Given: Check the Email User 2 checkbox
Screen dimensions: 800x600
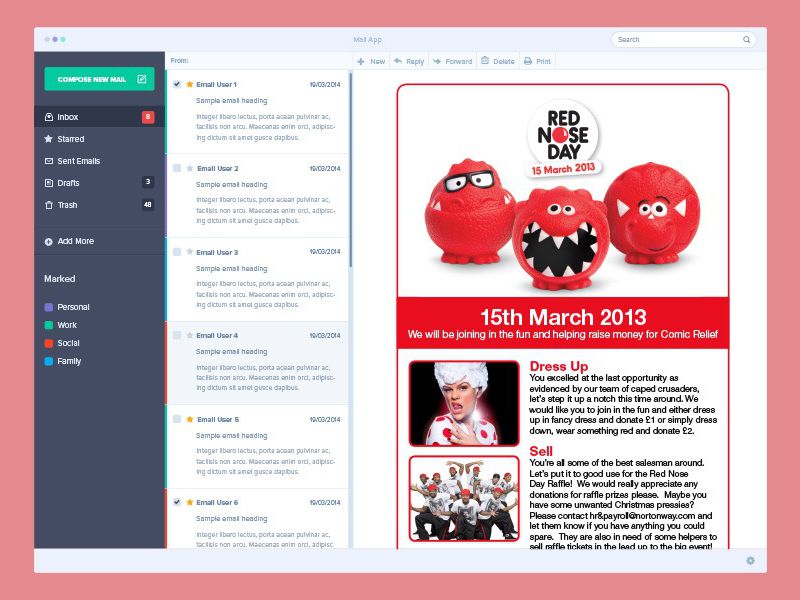Looking at the screenshot, I should click(x=177, y=168).
